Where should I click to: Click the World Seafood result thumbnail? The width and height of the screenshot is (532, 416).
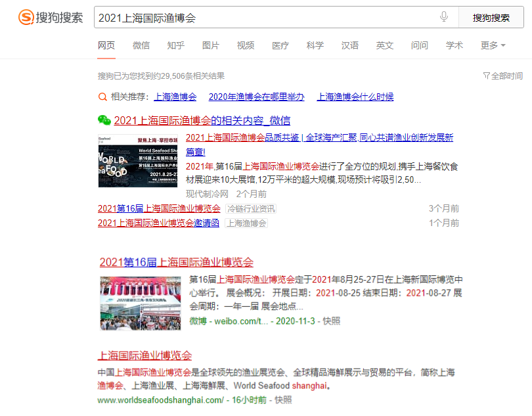point(137,160)
